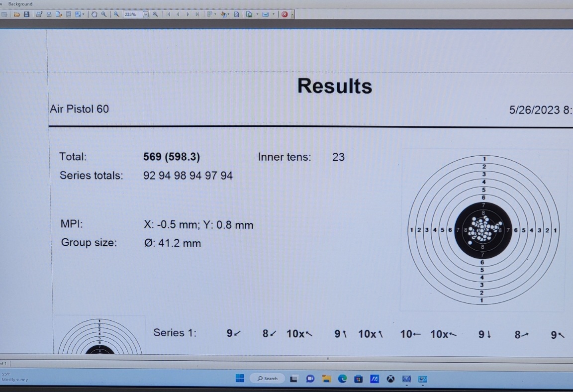Click the taskbar Search box
The image size is (573, 392).
[268, 379]
